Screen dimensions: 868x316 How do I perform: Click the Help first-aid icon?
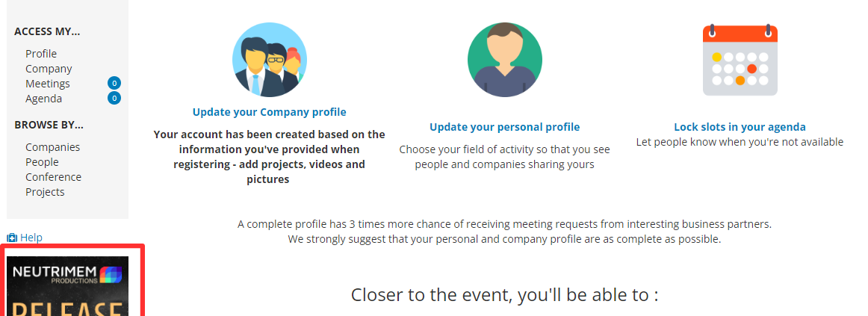tap(12, 238)
